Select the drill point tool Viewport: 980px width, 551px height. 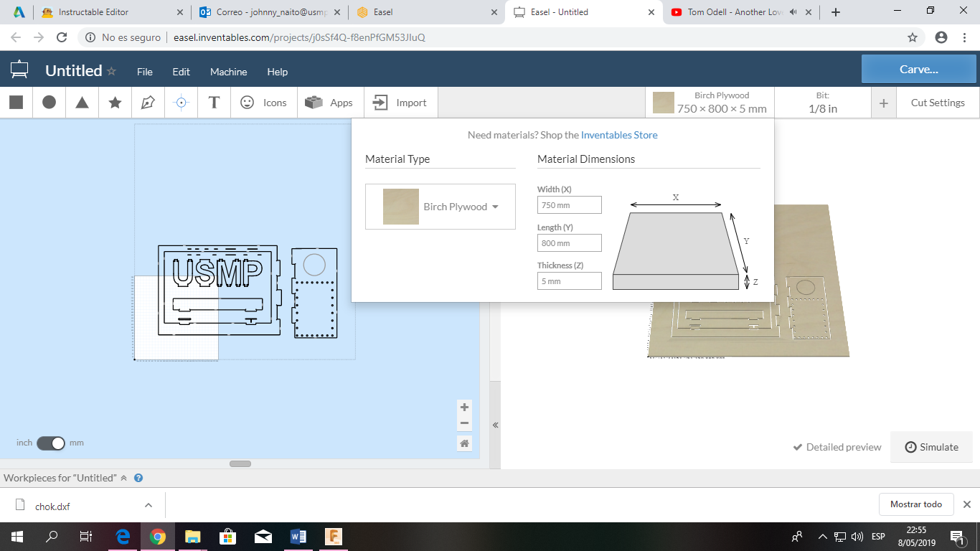click(181, 103)
